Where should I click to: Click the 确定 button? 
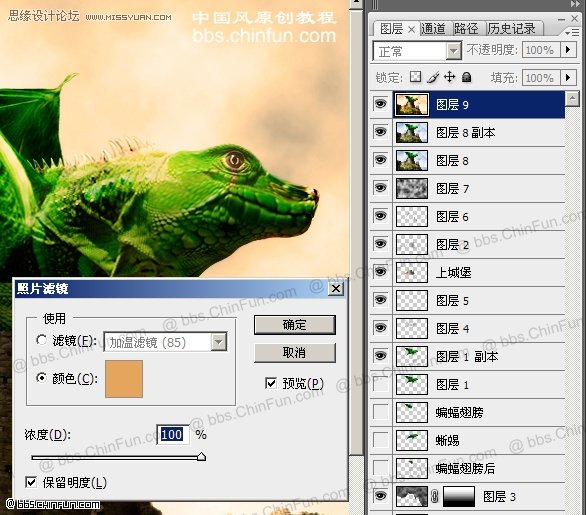point(294,324)
